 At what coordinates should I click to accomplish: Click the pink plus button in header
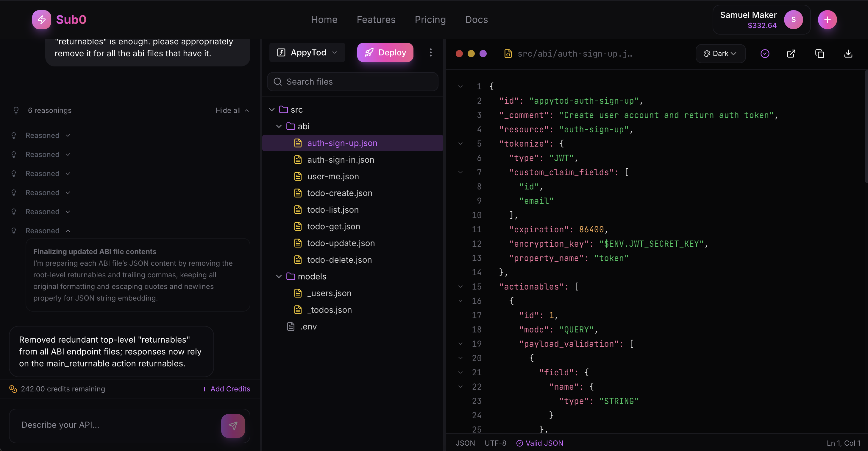(827, 20)
